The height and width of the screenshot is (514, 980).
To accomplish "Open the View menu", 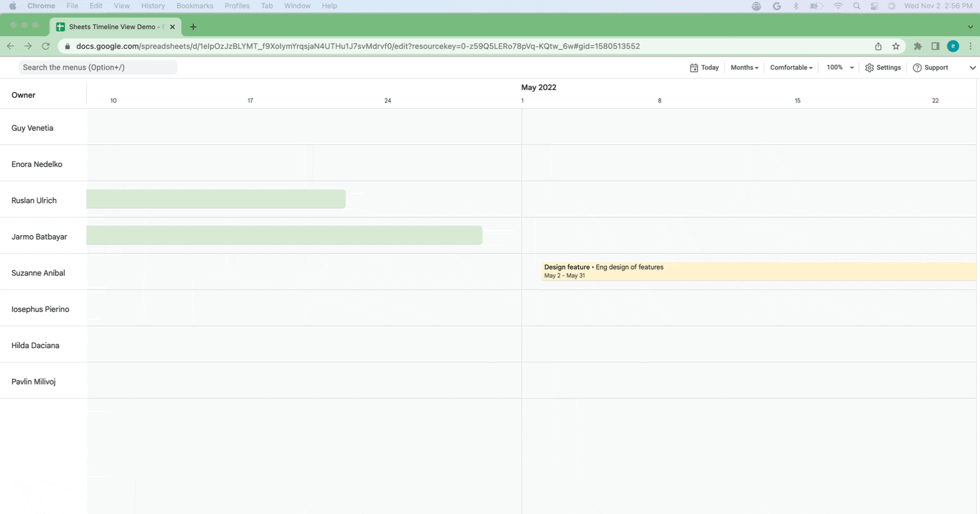I will click(x=121, y=6).
